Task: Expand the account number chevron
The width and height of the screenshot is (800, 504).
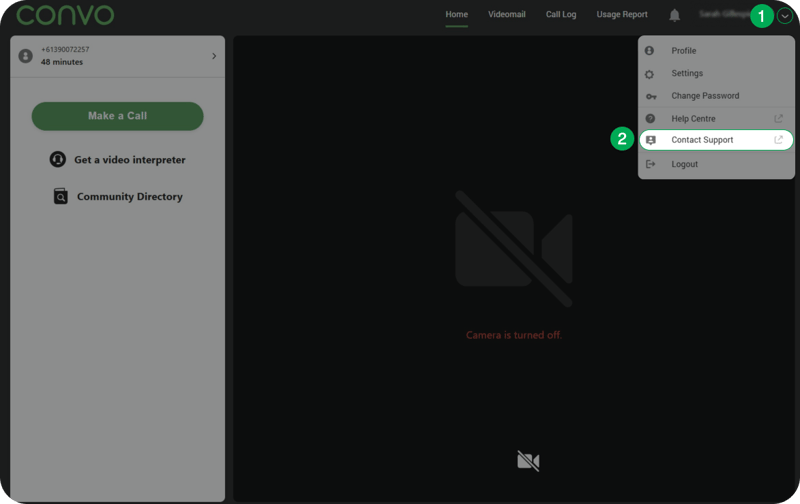Action: click(214, 56)
